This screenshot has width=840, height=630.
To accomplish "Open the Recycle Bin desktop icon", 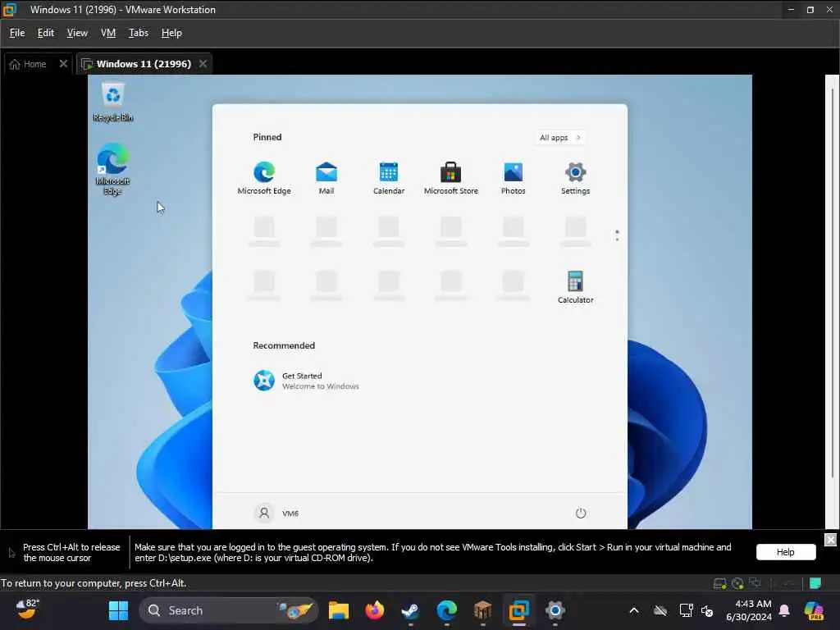I will (x=112, y=103).
